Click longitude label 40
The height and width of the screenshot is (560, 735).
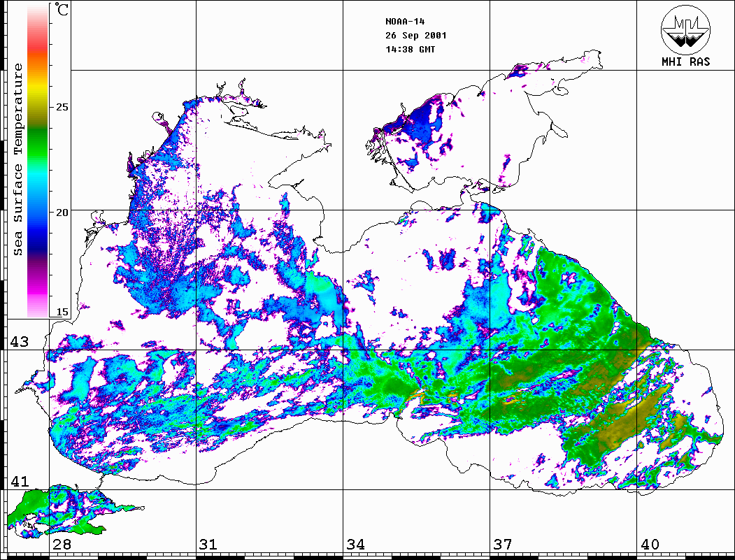(x=650, y=544)
